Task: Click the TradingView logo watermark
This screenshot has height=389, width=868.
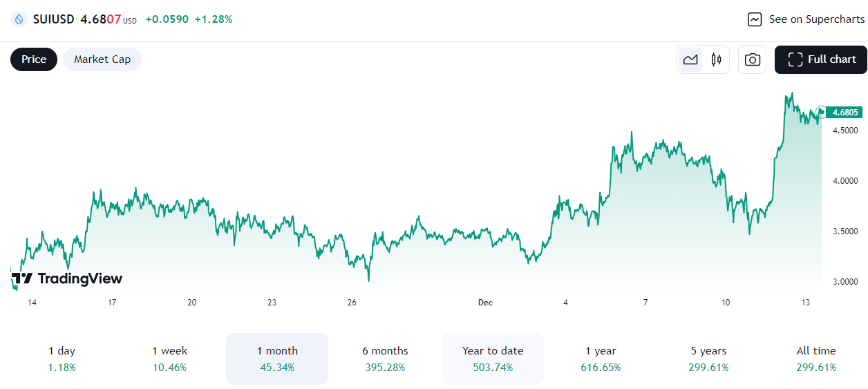Action: pos(68,278)
